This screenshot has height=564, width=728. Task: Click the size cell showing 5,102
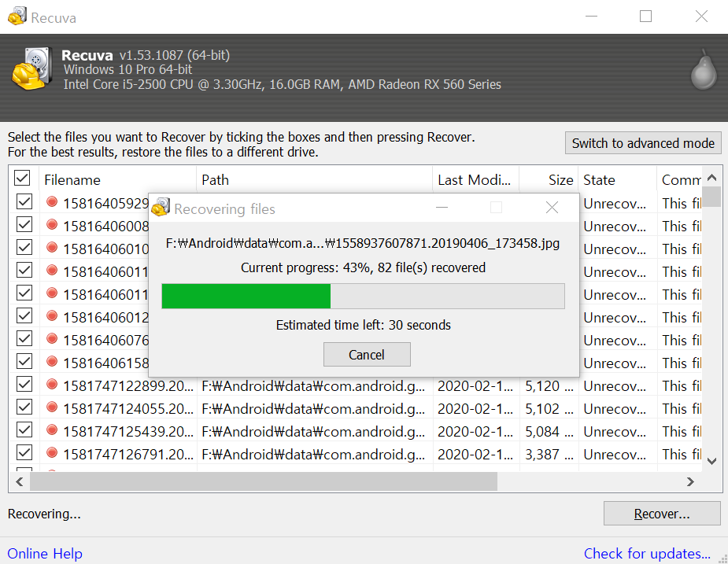tap(549, 408)
